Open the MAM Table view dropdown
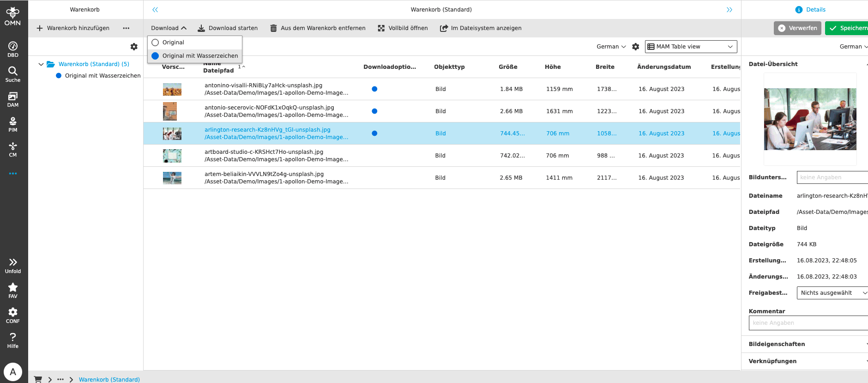Image resolution: width=868 pixels, height=383 pixels. tap(690, 47)
